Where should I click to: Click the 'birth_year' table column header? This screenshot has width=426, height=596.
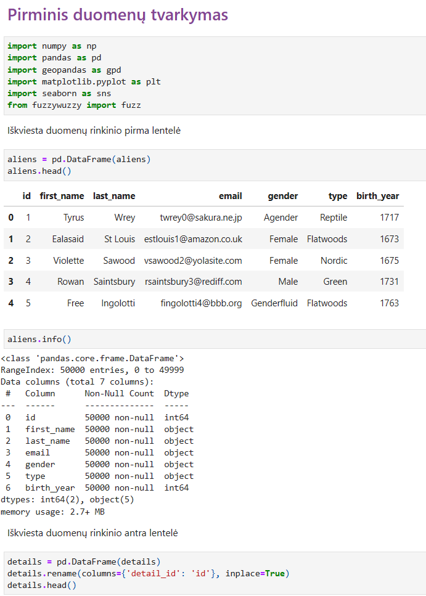click(378, 196)
